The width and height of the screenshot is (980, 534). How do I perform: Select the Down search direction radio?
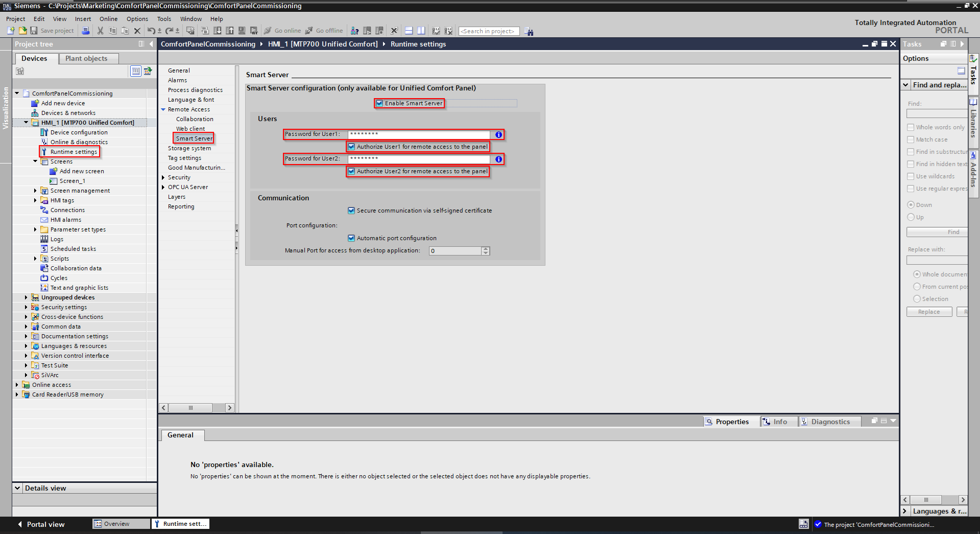[x=911, y=205]
